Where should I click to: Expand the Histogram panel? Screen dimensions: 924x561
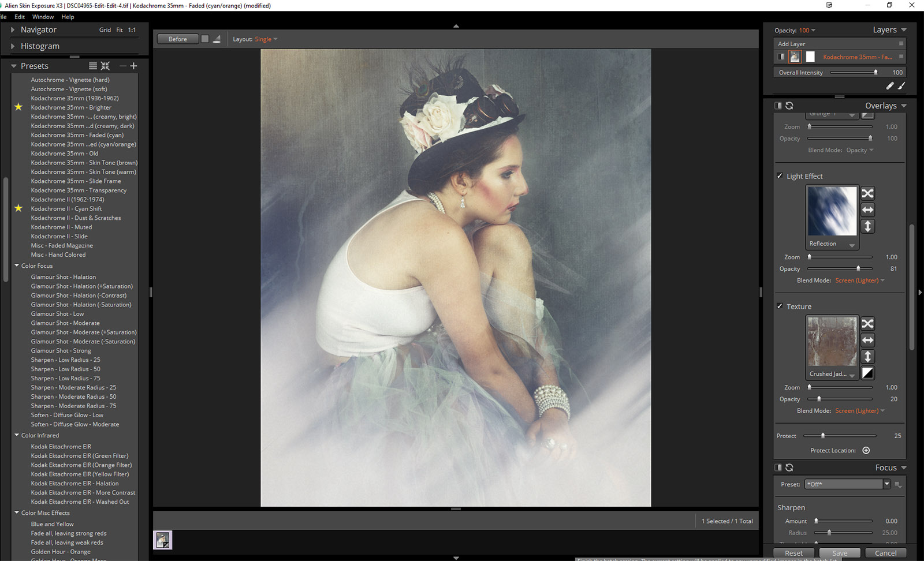[13, 46]
